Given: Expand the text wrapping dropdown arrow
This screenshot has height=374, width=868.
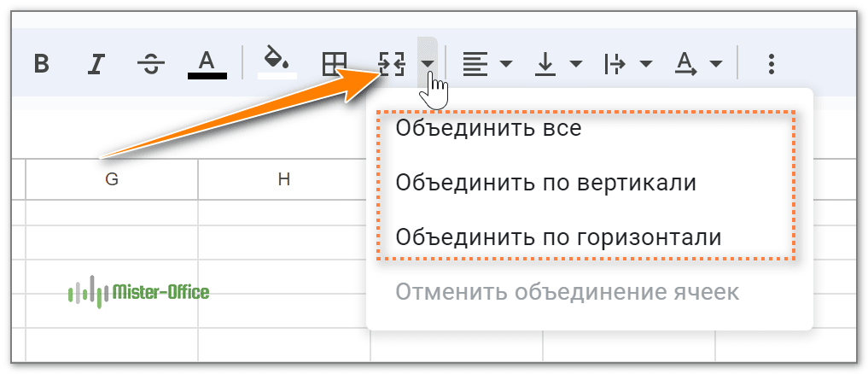Looking at the screenshot, I should tap(645, 64).
